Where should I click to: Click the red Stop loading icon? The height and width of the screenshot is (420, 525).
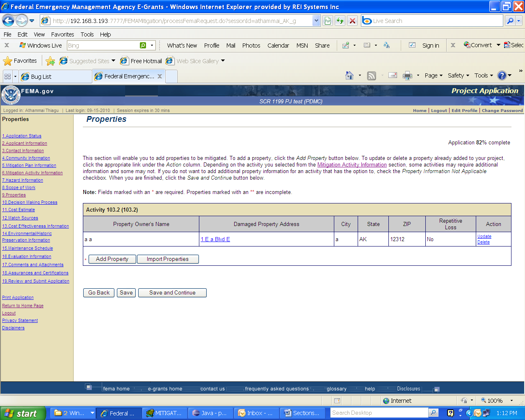tap(352, 21)
